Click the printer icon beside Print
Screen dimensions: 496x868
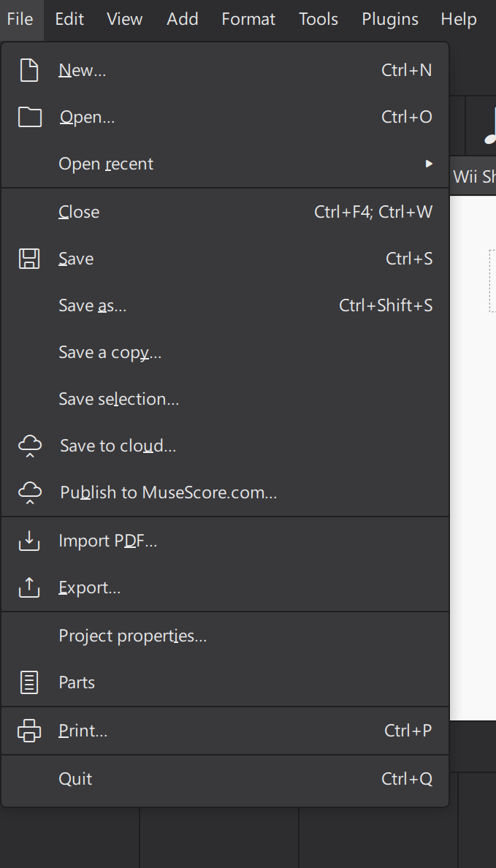29,730
